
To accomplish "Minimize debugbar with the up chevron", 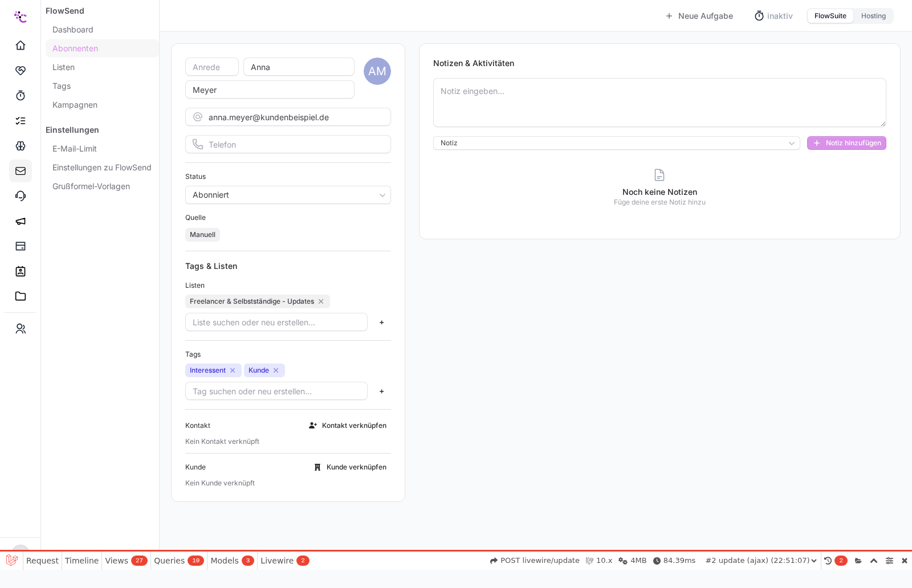I will click(x=874, y=561).
